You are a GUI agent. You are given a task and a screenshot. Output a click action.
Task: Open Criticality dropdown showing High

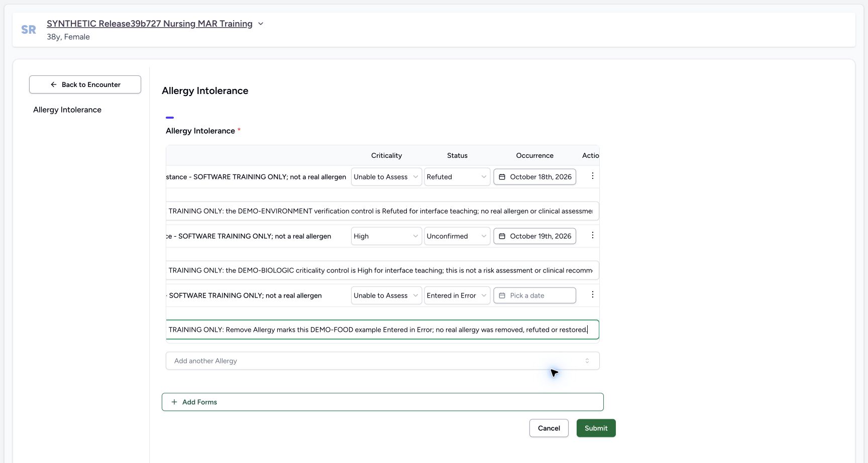coord(386,236)
